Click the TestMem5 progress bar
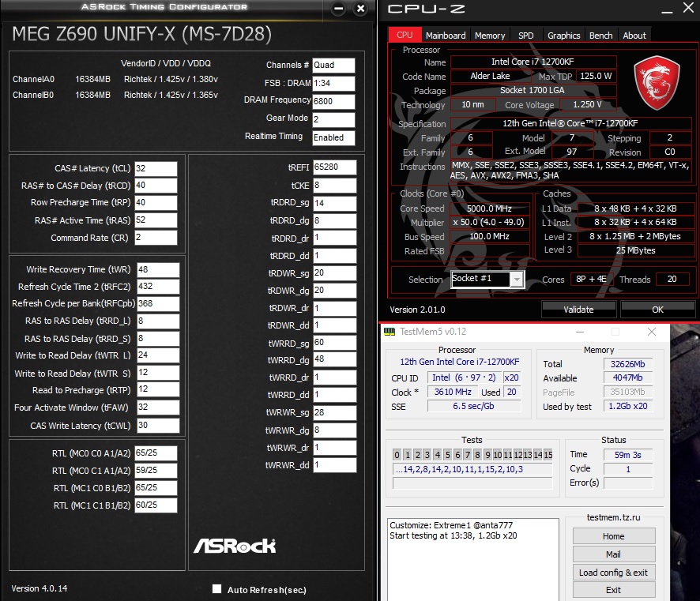This screenshot has width=700, height=601. pyautogui.click(x=472, y=483)
